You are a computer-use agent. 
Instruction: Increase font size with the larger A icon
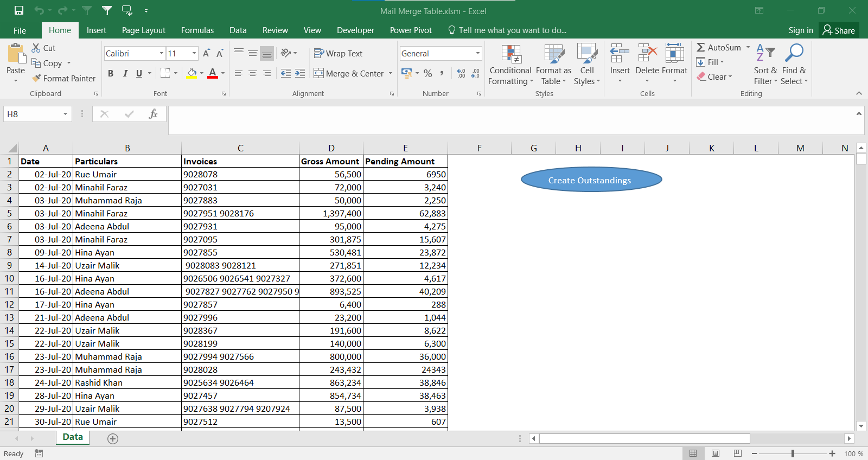pos(206,53)
